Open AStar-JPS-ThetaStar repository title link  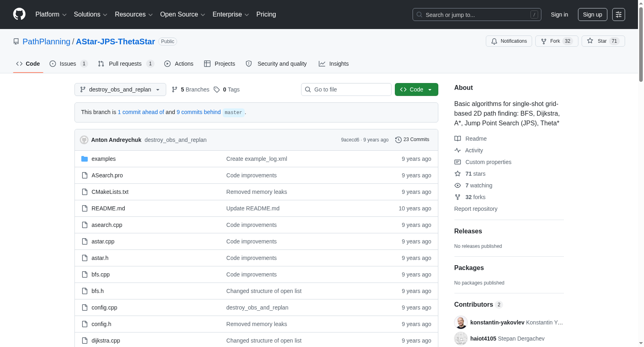click(x=116, y=42)
